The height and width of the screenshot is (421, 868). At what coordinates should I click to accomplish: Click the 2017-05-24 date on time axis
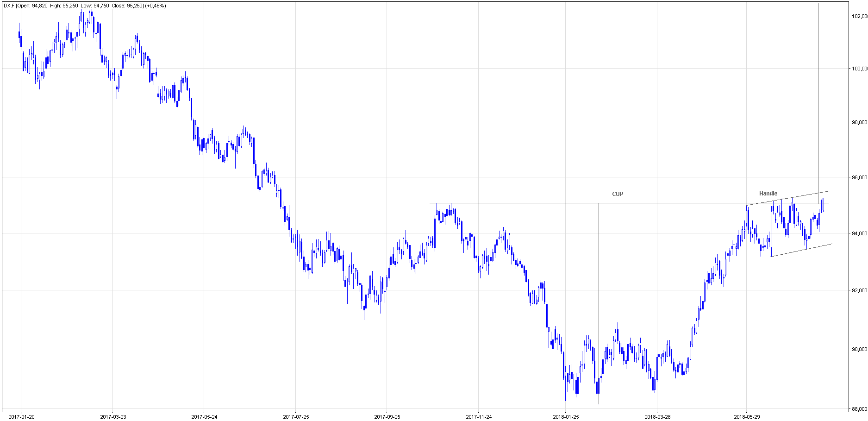[204, 417]
